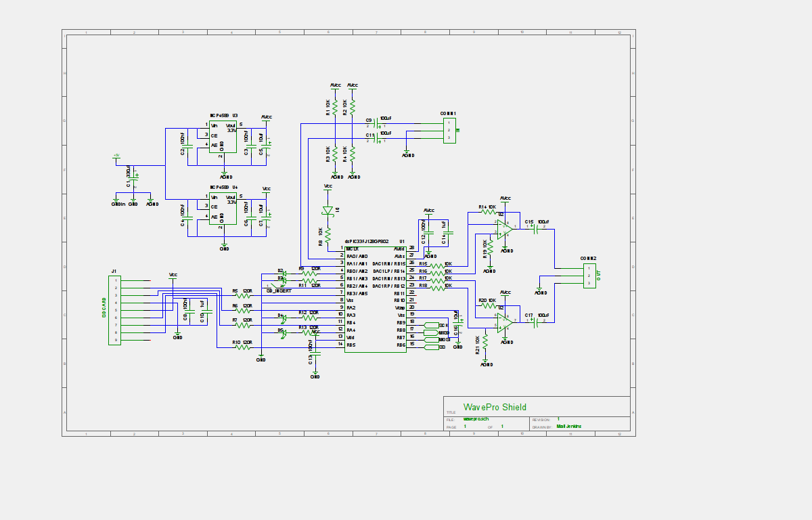Click the D5 diode symbol
The width and height of the screenshot is (812, 520).
coord(284,333)
